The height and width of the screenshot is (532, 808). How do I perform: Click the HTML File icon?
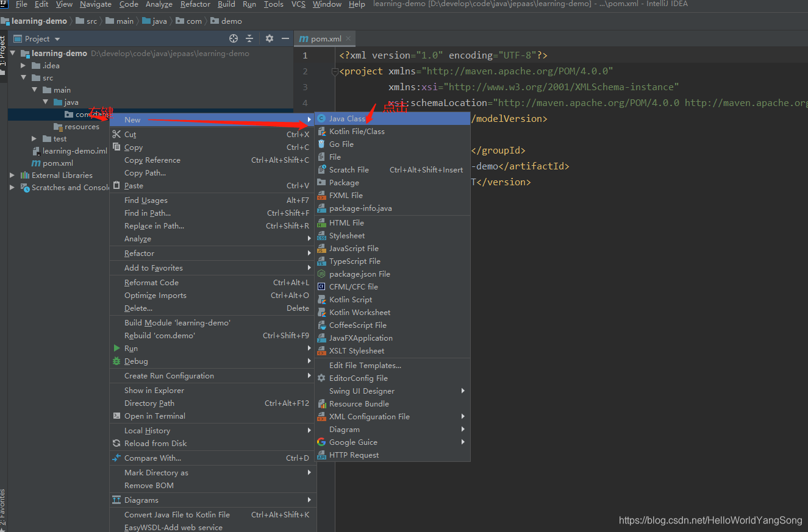click(321, 222)
